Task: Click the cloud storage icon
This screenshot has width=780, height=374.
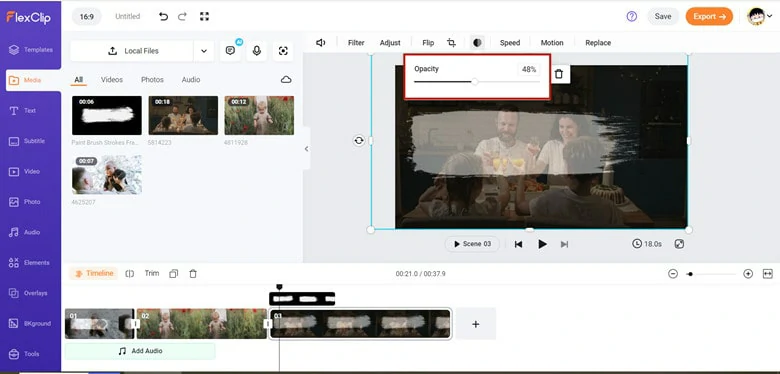Action: [286, 80]
